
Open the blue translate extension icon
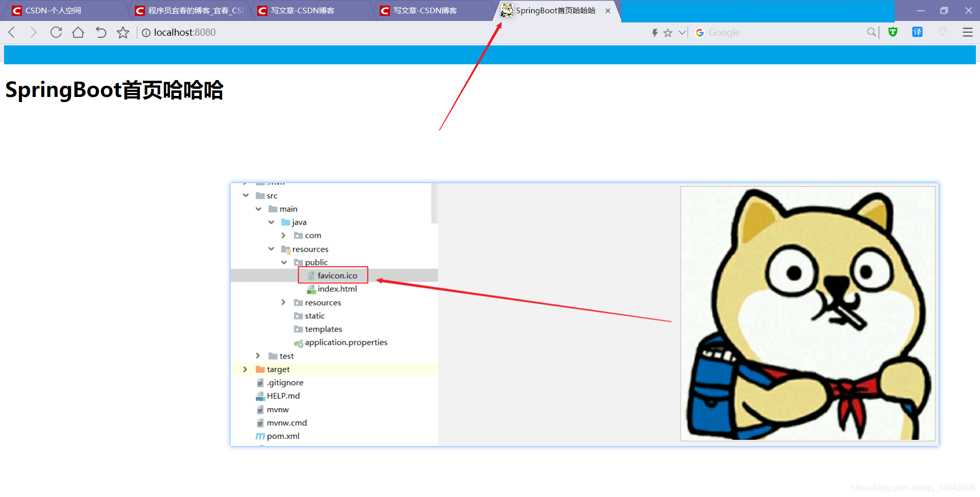pyautogui.click(x=917, y=32)
